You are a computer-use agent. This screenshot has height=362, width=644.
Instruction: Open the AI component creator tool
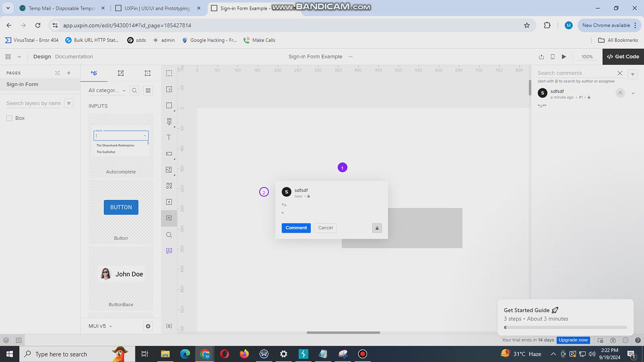click(169, 251)
